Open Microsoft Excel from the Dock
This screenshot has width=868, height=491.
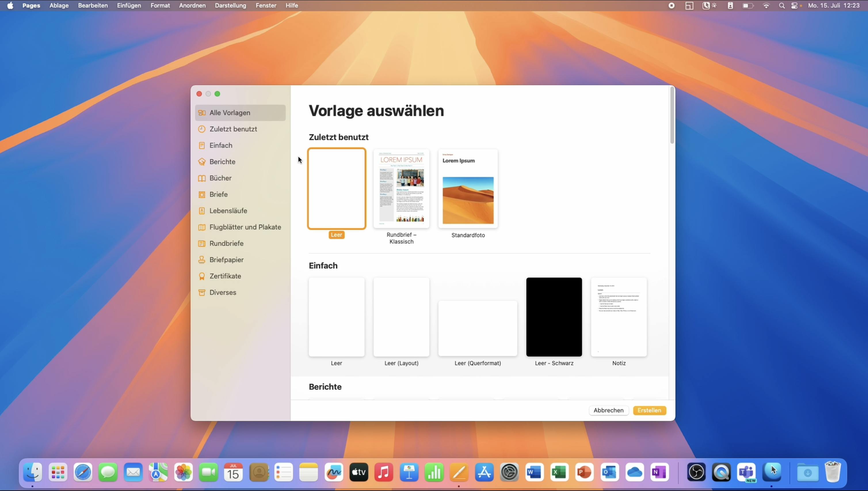[559, 472]
